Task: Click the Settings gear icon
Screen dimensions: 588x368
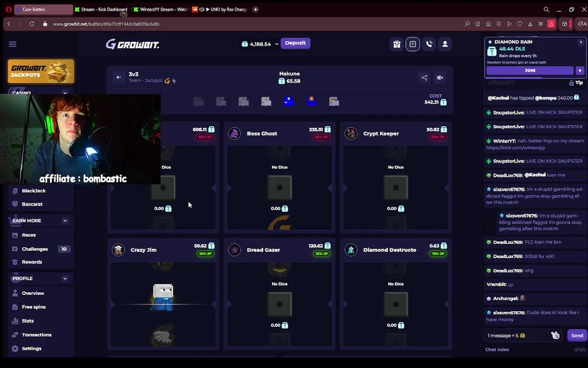Action: (x=15, y=349)
